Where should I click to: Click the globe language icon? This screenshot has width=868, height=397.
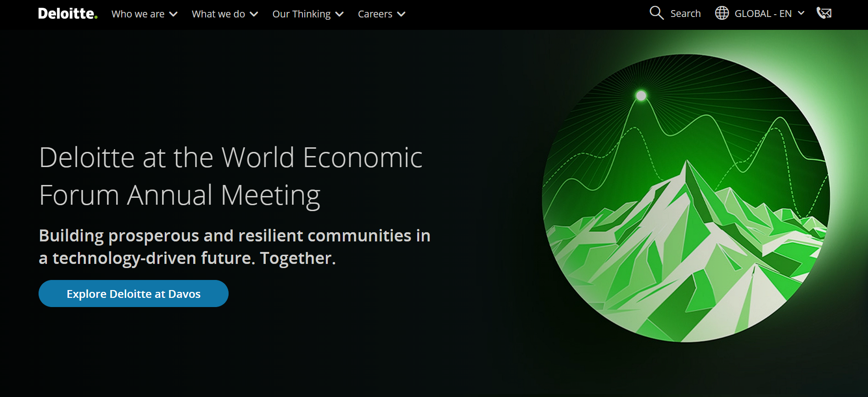point(722,13)
